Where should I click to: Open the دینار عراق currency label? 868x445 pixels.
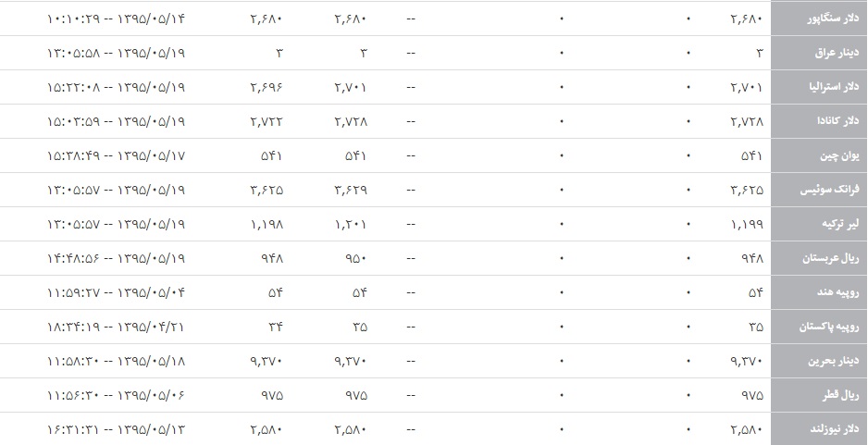837,53
